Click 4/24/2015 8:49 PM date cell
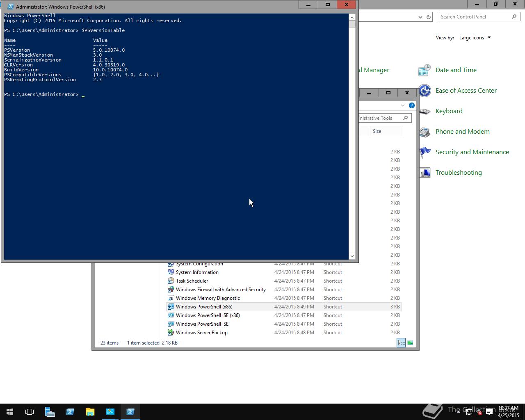This screenshot has width=525, height=420. (x=294, y=307)
